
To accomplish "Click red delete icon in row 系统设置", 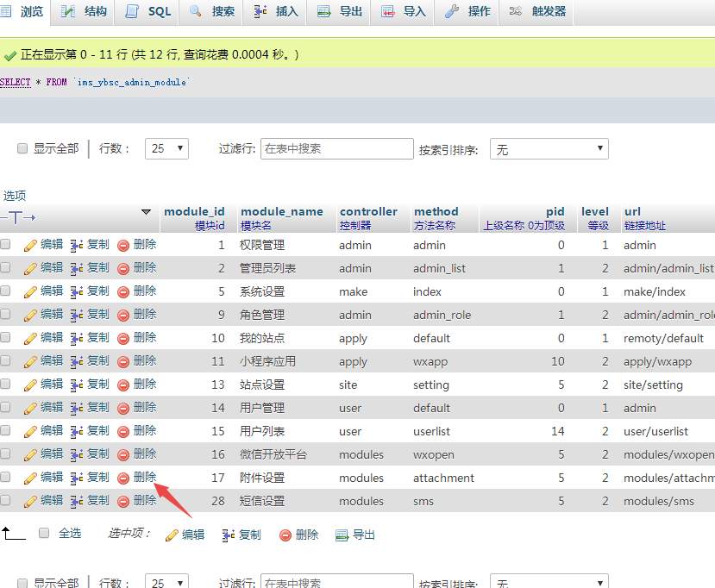I will coord(123,292).
